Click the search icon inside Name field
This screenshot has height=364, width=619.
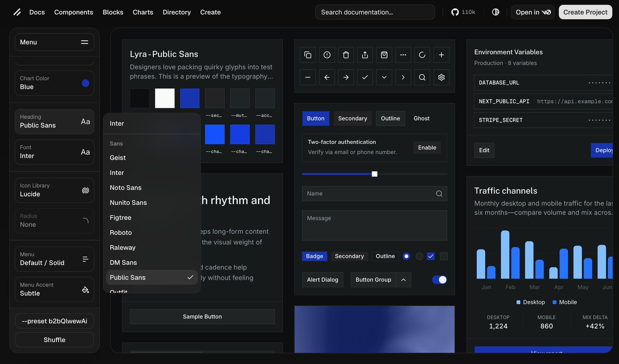pos(439,194)
